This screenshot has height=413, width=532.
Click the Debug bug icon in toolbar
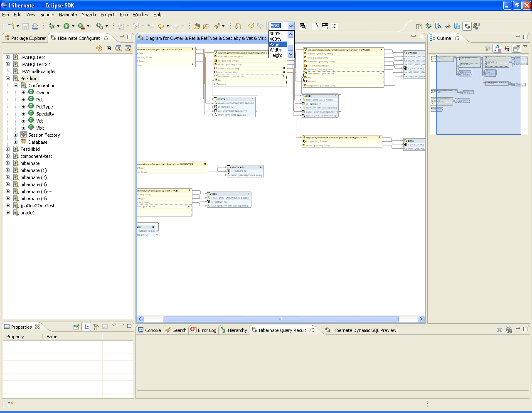52,26
